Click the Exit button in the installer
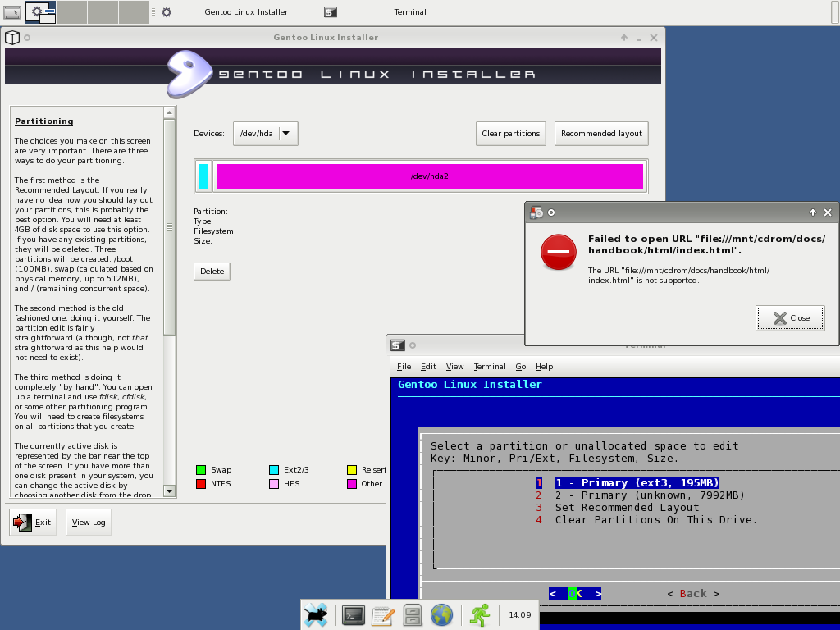Screen dimensions: 840x630 [33, 523]
